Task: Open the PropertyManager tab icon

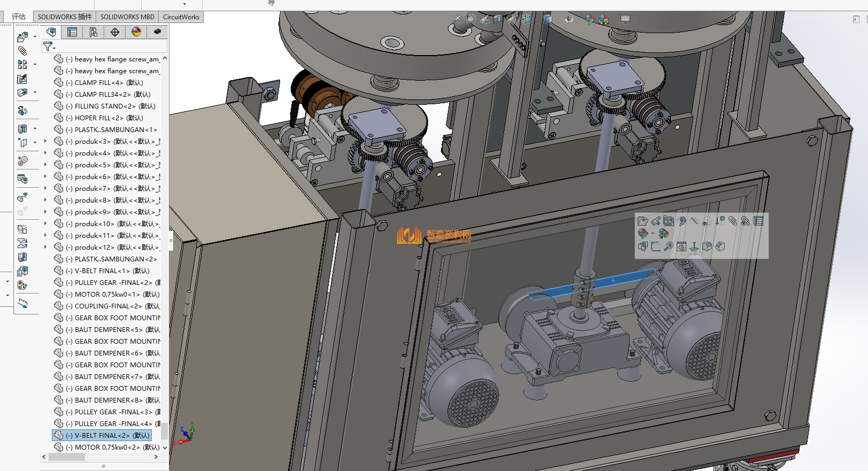Action: tap(72, 32)
